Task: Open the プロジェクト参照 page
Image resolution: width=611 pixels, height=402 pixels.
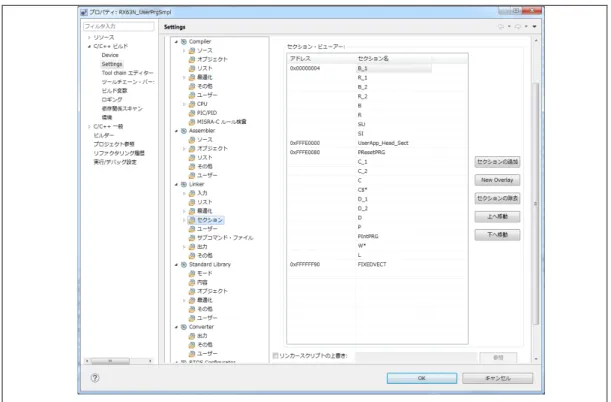Action: (114, 144)
